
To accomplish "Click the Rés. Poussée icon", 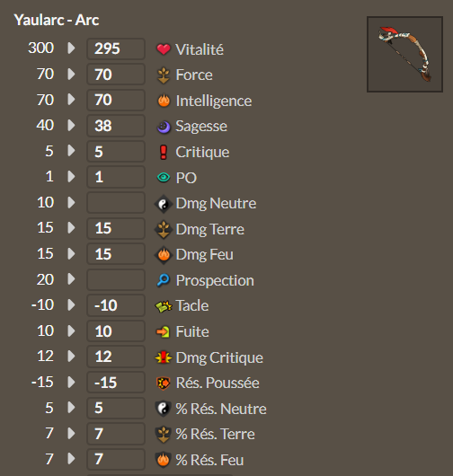I will pyautogui.click(x=164, y=383).
